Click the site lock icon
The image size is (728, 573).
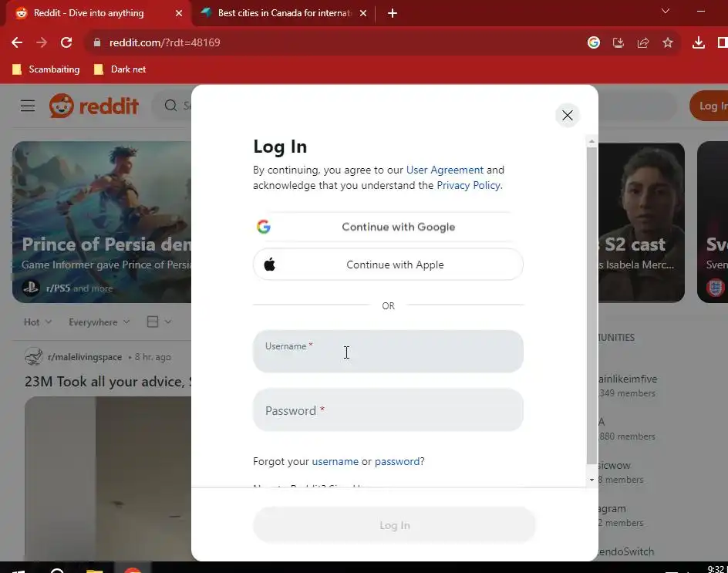(97, 42)
